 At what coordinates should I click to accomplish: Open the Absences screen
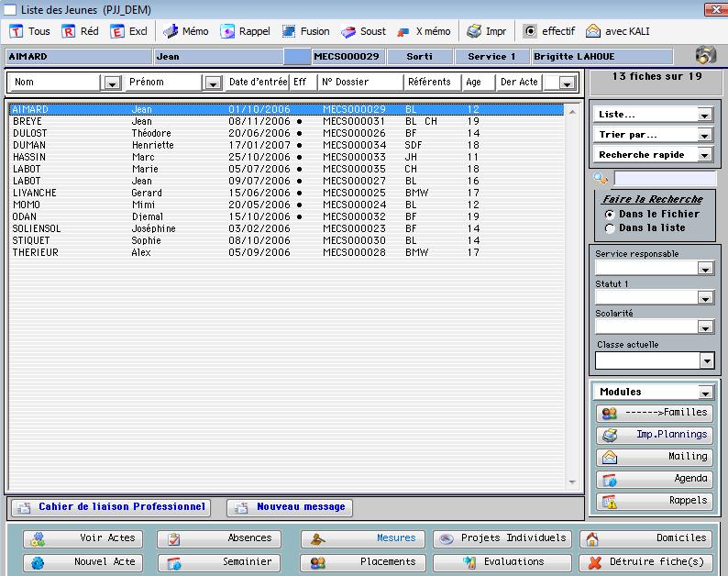pos(219,538)
